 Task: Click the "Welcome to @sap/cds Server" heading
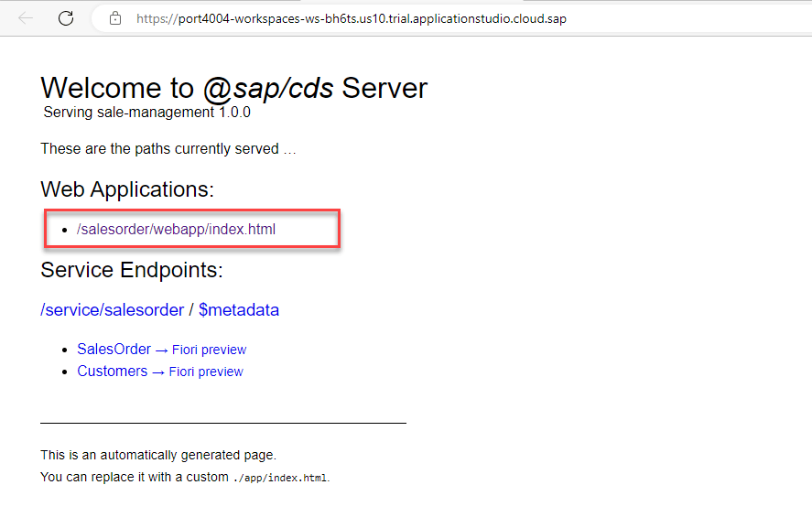pyautogui.click(x=233, y=88)
